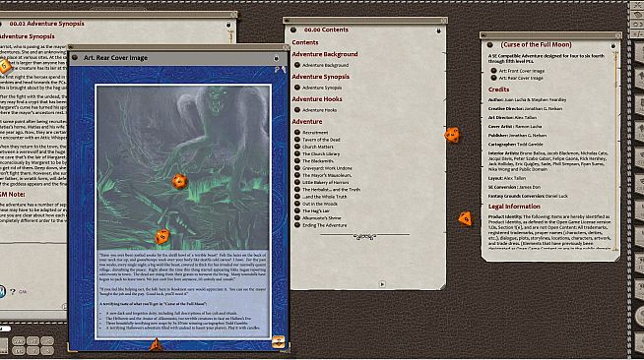The height and width of the screenshot is (360, 644).
Task: Click the orange button at the image window's bottom-right corner
Action: (278, 342)
